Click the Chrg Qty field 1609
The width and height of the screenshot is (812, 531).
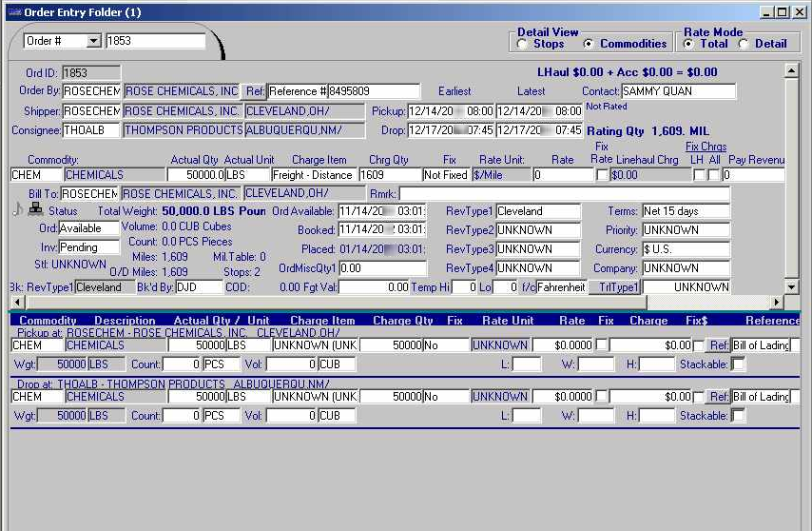[390, 175]
